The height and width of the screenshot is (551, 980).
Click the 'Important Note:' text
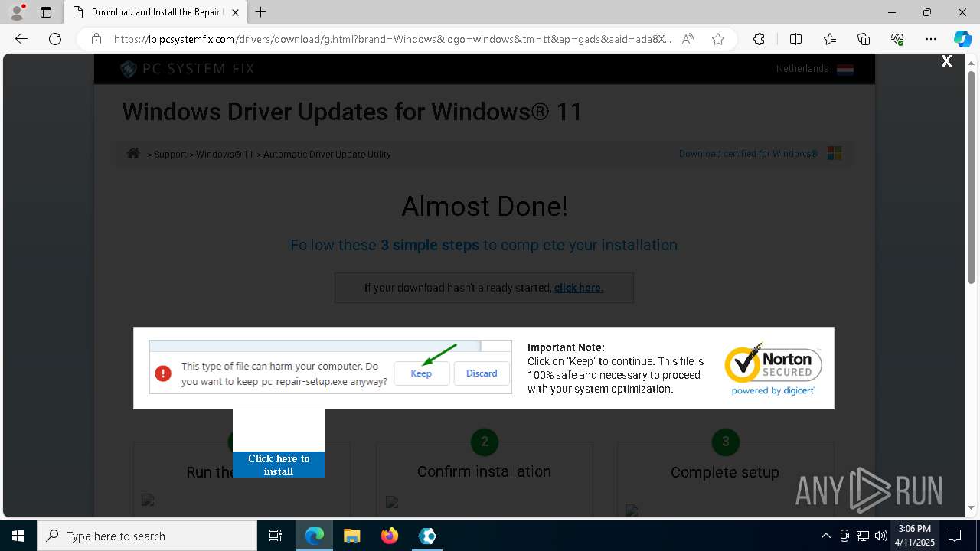tap(566, 347)
